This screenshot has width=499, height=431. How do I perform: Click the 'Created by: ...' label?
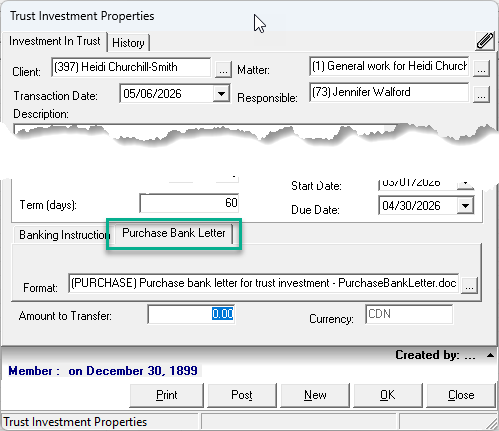[x=435, y=355]
